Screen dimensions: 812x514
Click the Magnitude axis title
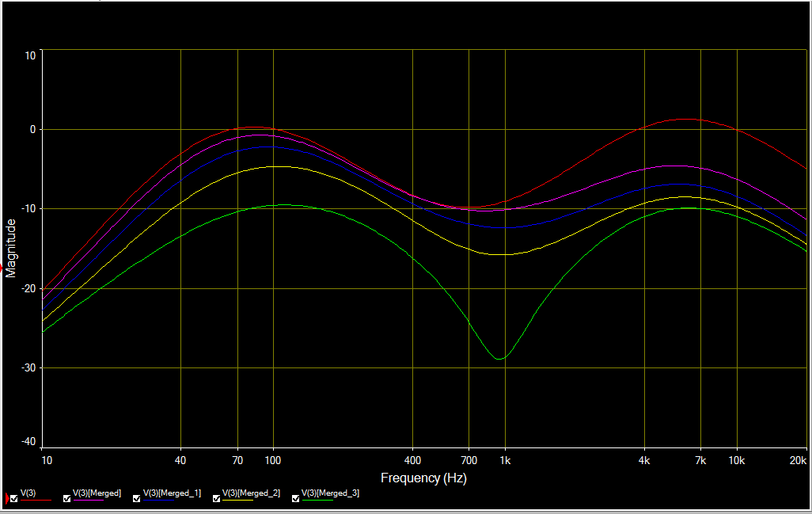coord(11,249)
